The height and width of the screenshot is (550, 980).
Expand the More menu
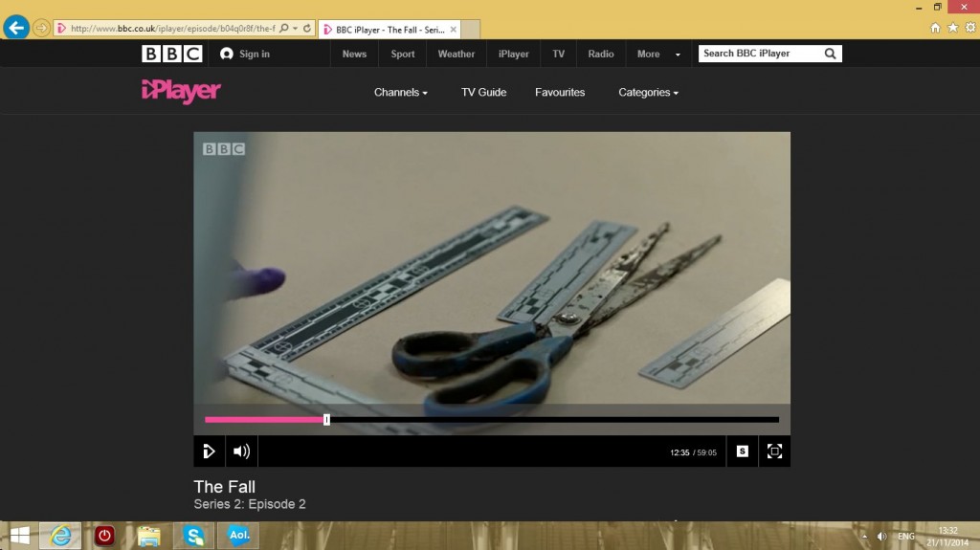click(x=658, y=54)
